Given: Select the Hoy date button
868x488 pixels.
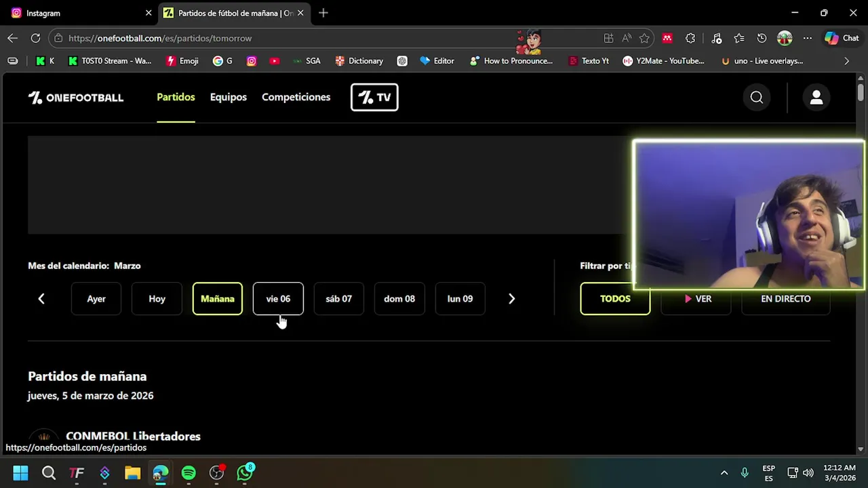Looking at the screenshot, I should click(x=157, y=299).
